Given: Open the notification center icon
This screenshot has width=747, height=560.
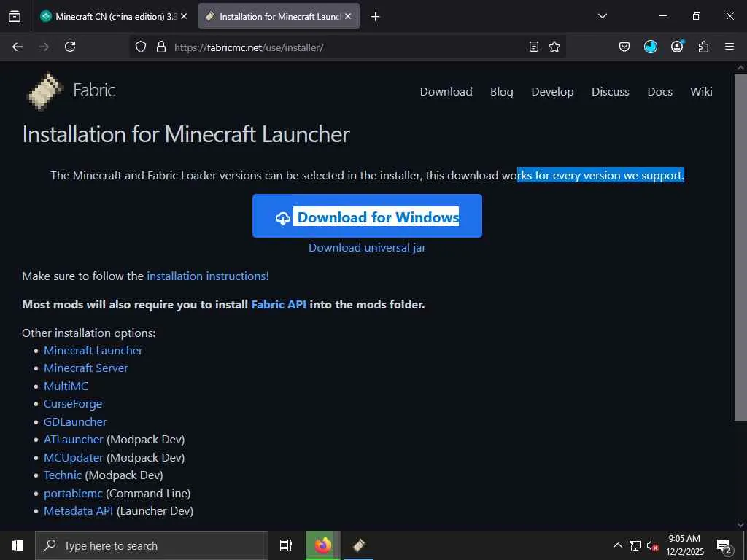Looking at the screenshot, I should coord(724,545).
